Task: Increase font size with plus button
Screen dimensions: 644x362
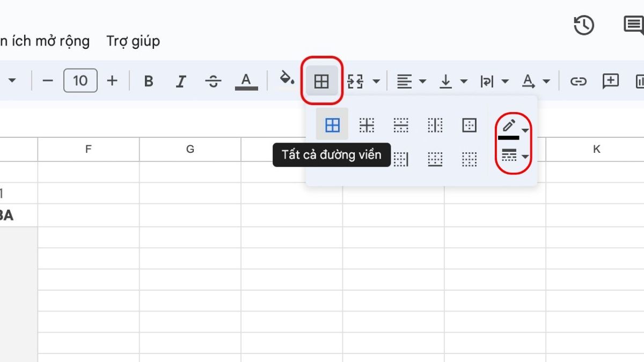Action: pos(112,82)
